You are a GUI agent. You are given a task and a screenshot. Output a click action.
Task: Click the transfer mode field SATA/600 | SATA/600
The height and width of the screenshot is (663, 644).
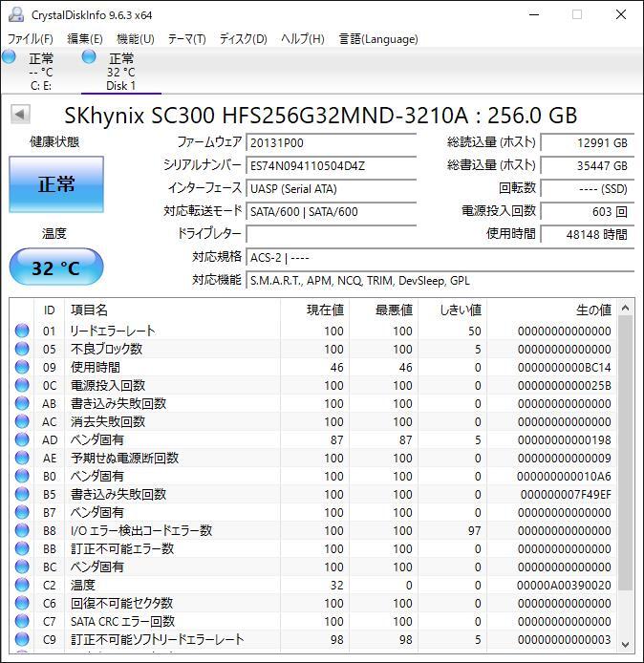[332, 211]
